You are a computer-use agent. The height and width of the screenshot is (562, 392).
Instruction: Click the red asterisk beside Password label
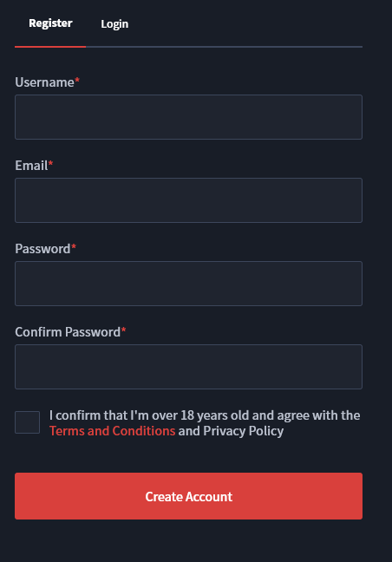click(x=74, y=246)
